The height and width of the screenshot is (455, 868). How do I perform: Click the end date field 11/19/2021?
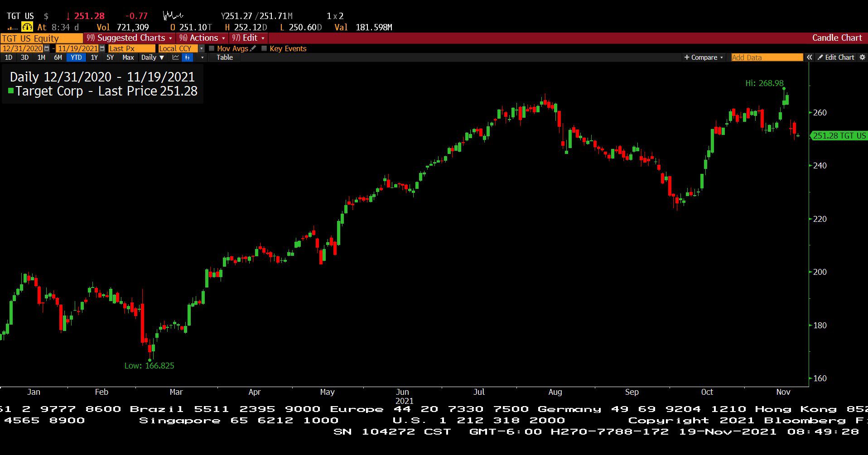pos(77,48)
